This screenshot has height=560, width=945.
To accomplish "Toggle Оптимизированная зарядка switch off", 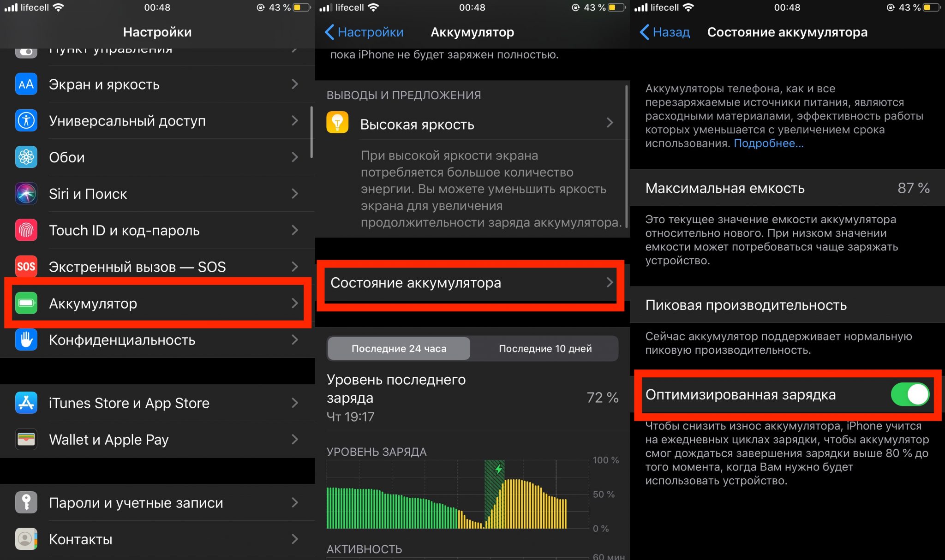I will click(910, 394).
